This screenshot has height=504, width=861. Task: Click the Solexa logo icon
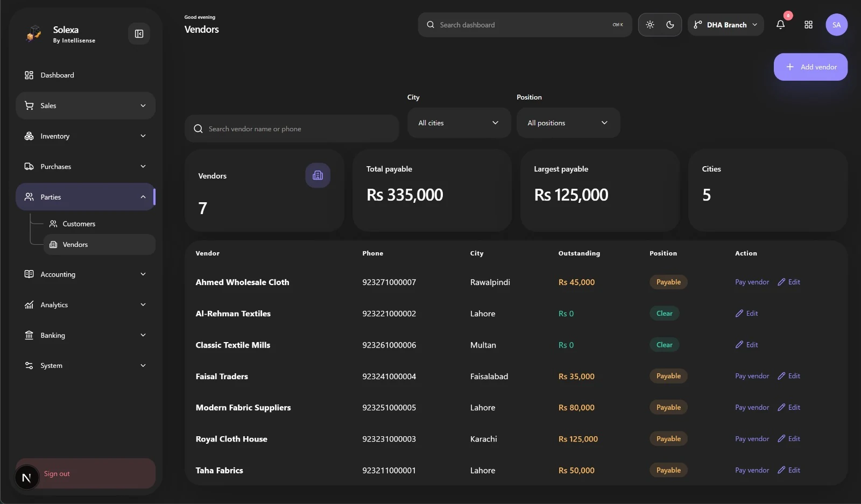(34, 33)
